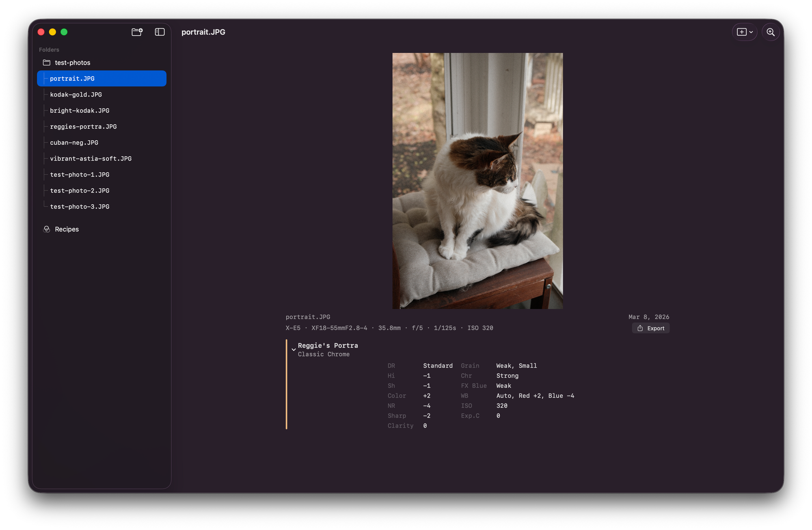
Task: Click the orange recipe color bar
Action: (286, 384)
